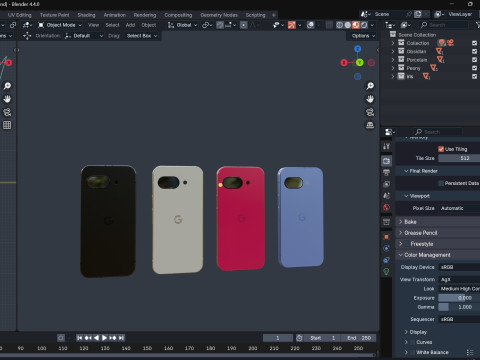Open the View Layer properties tab icon
This screenshot has height=360, width=480.
tap(386, 184)
